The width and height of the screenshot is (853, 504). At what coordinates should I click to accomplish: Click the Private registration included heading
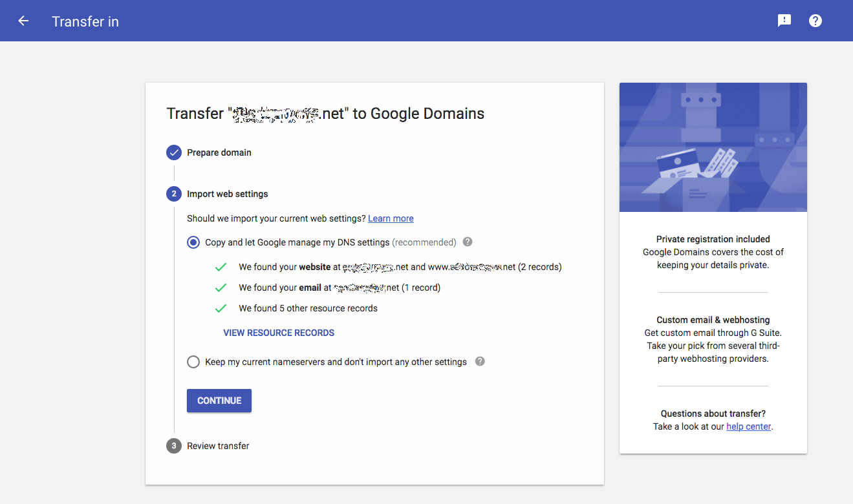[713, 239]
